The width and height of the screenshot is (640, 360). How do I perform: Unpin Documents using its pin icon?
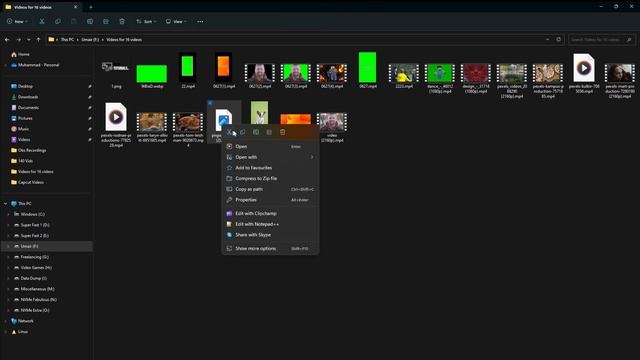89,107
